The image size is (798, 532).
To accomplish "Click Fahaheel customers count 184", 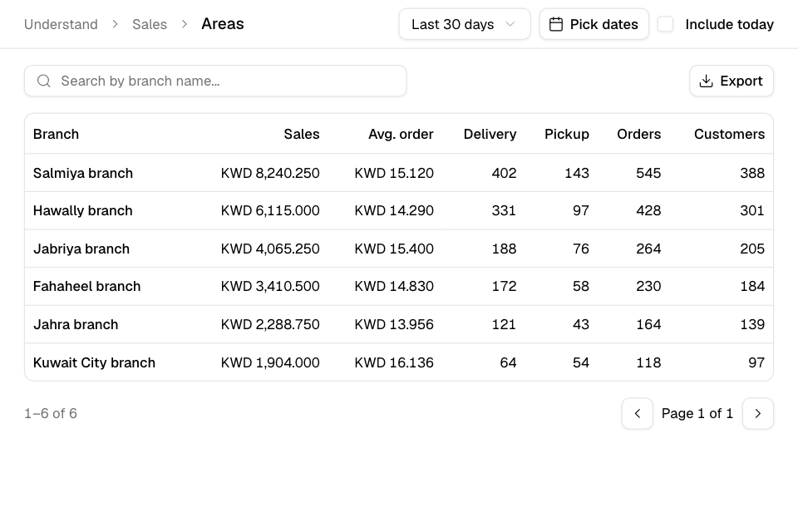I will (x=753, y=287).
